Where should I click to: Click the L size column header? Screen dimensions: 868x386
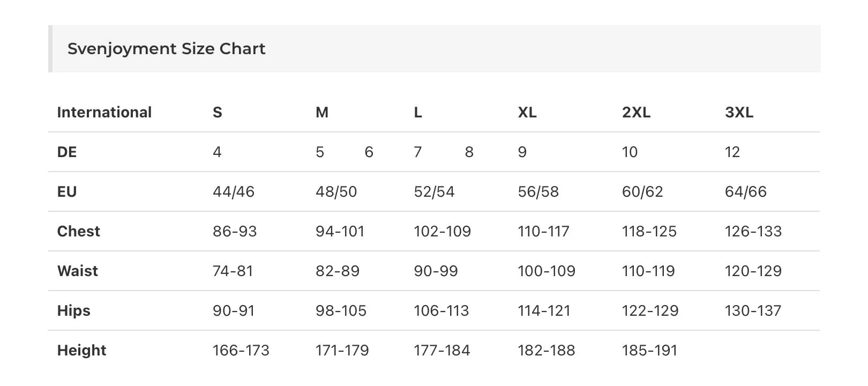tap(418, 112)
